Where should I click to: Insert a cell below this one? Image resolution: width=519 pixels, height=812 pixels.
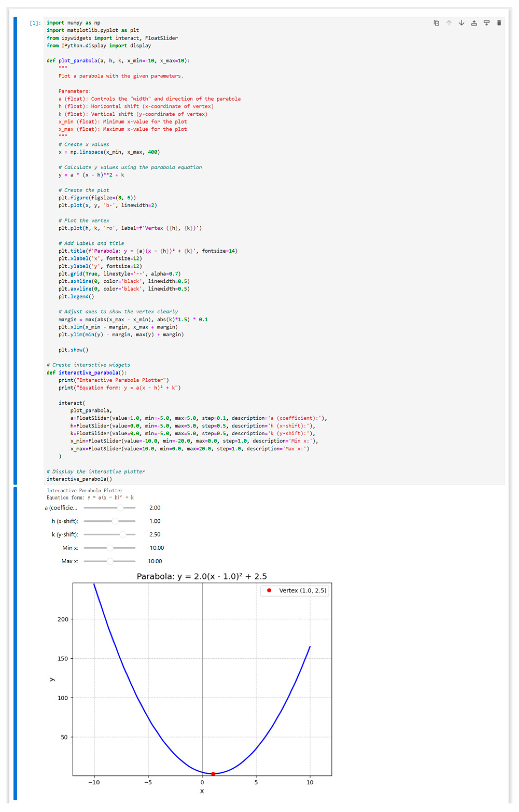(x=486, y=23)
